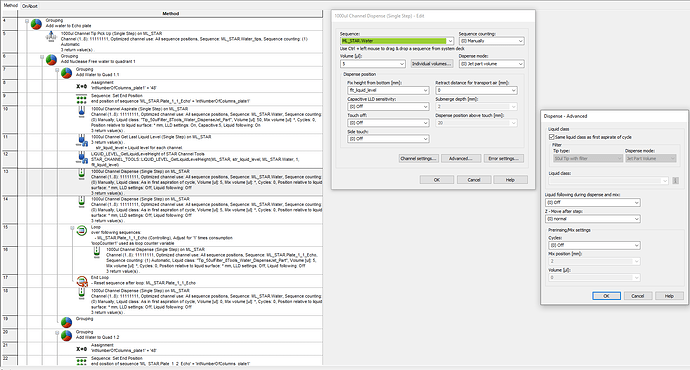Open the Retract distance for transport air dropdown
The height and width of the screenshot is (370, 690).
tap(514, 90)
